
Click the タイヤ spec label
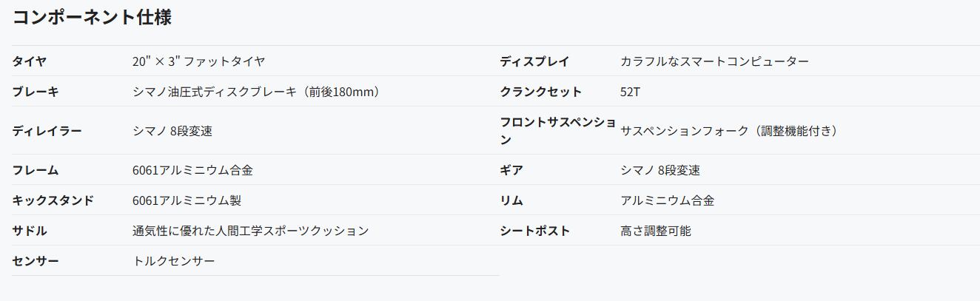(29, 61)
